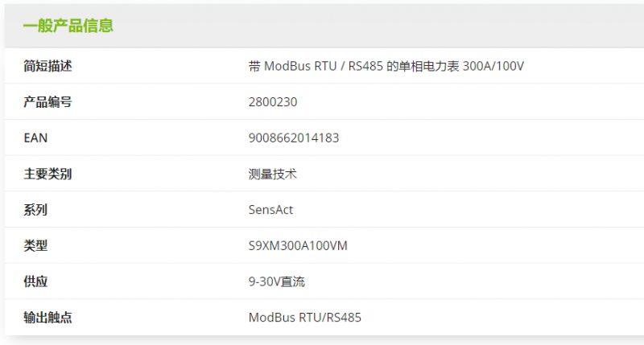Select the 类型 label

pos(35,246)
